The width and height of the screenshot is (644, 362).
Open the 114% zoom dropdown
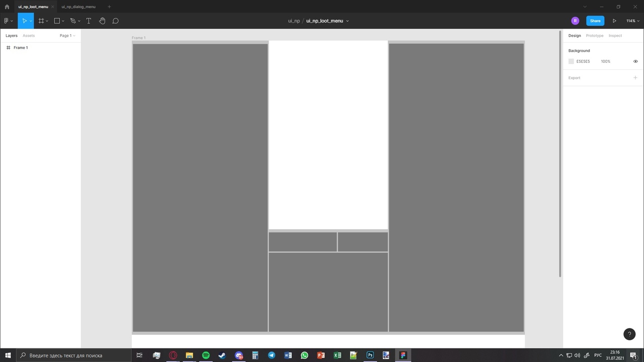click(x=632, y=21)
